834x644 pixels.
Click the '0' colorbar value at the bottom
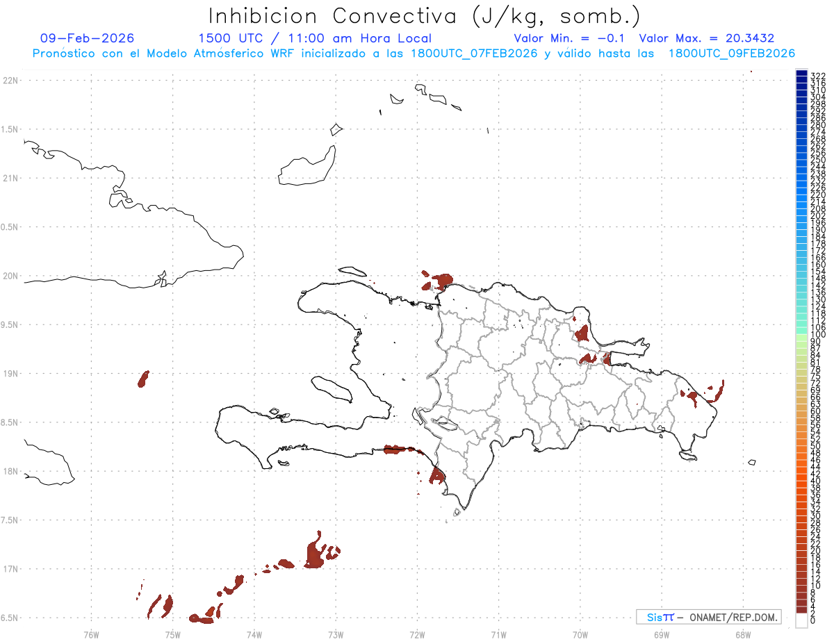click(x=812, y=620)
